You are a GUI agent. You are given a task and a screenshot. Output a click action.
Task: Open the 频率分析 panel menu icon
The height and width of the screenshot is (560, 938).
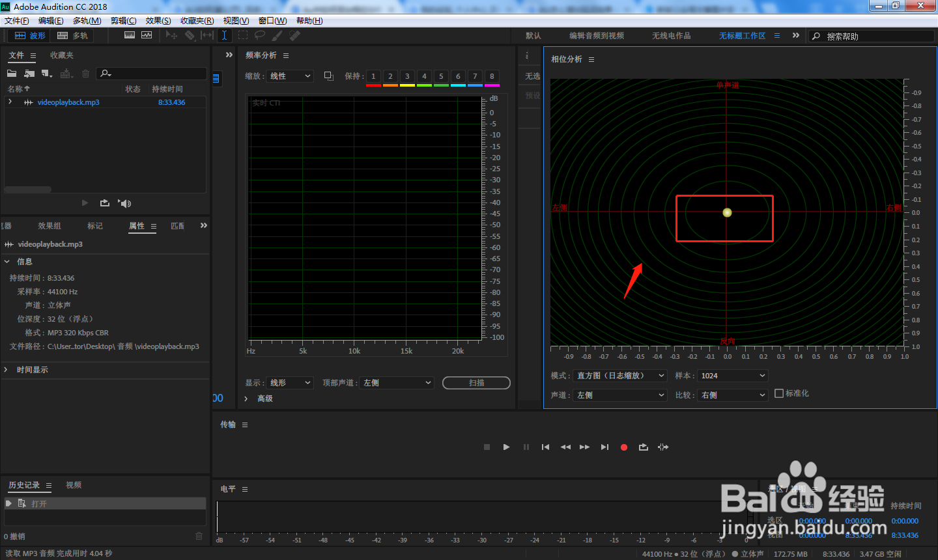[286, 55]
